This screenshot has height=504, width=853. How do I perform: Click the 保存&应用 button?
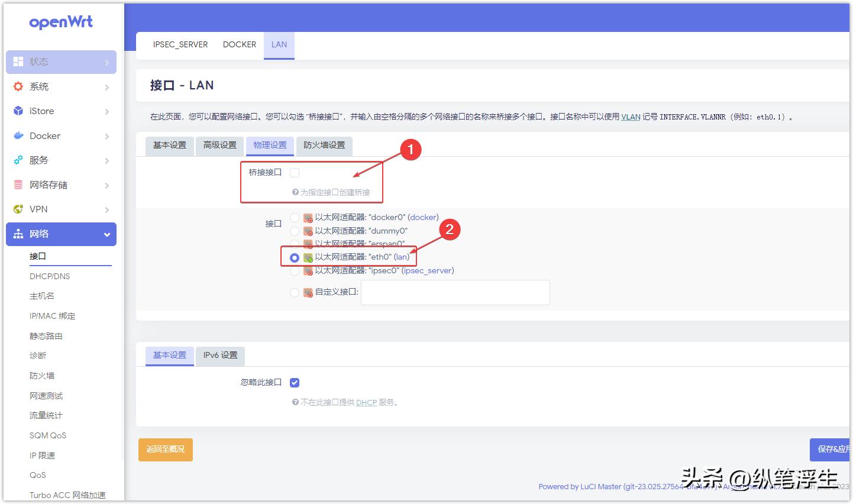(x=831, y=450)
